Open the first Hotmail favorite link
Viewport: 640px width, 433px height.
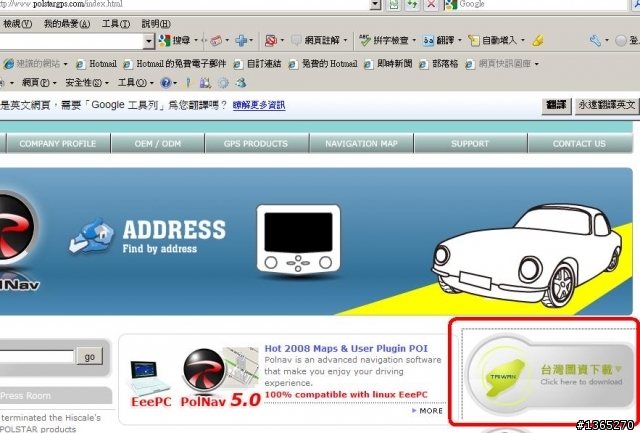97,64
